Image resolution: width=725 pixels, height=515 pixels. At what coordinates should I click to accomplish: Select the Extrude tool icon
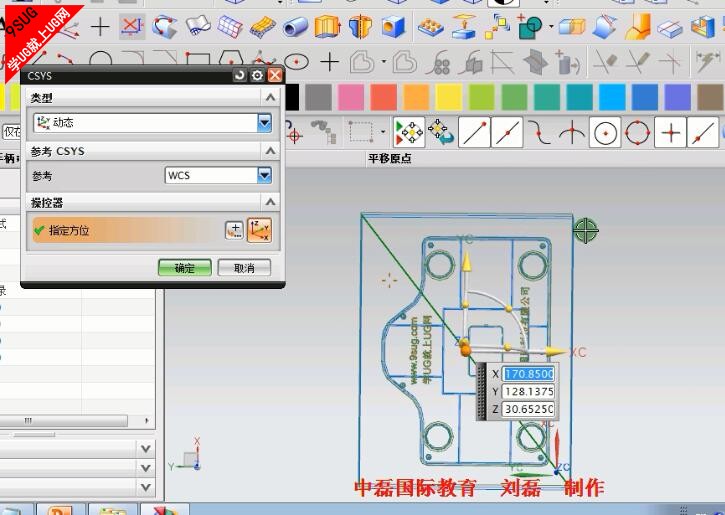(327, 26)
